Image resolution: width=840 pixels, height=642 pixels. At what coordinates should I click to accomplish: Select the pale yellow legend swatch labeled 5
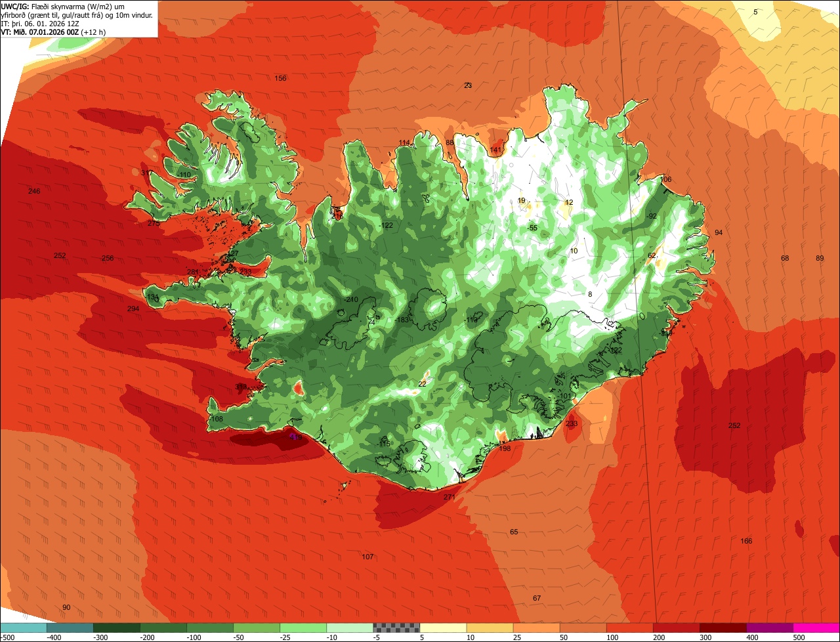point(443,628)
